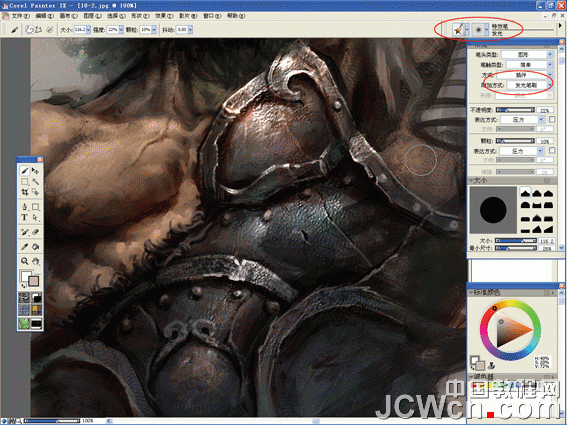This screenshot has width=567, height=425.
Task: Enable straight line strokes mode
Action: click(38, 30)
